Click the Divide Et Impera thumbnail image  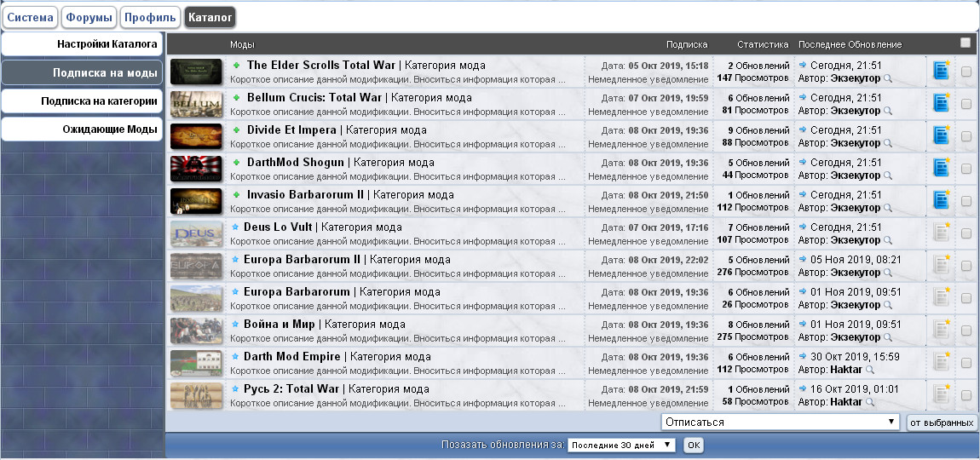click(x=196, y=136)
